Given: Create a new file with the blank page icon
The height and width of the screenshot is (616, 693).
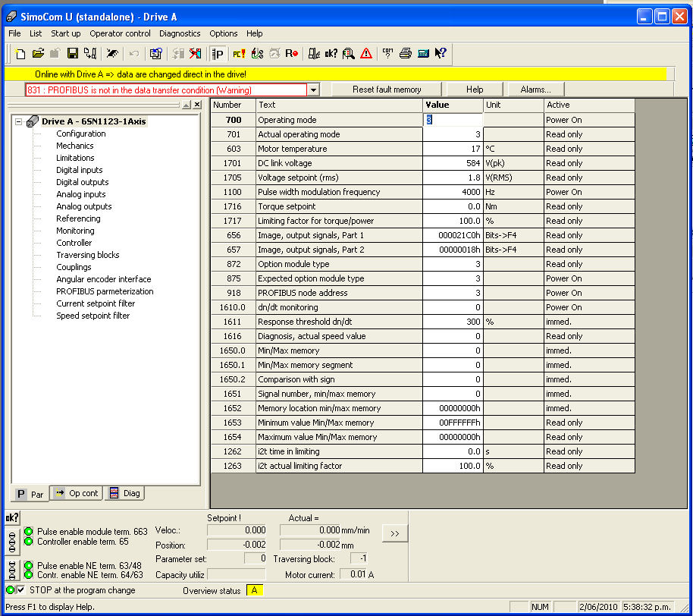Looking at the screenshot, I should pyautogui.click(x=20, y=54).
